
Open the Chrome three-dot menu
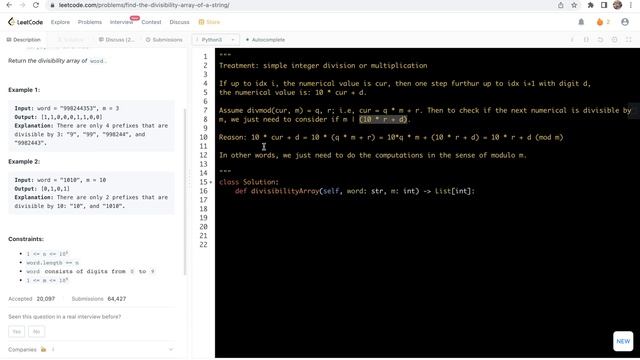pos(631,5)
